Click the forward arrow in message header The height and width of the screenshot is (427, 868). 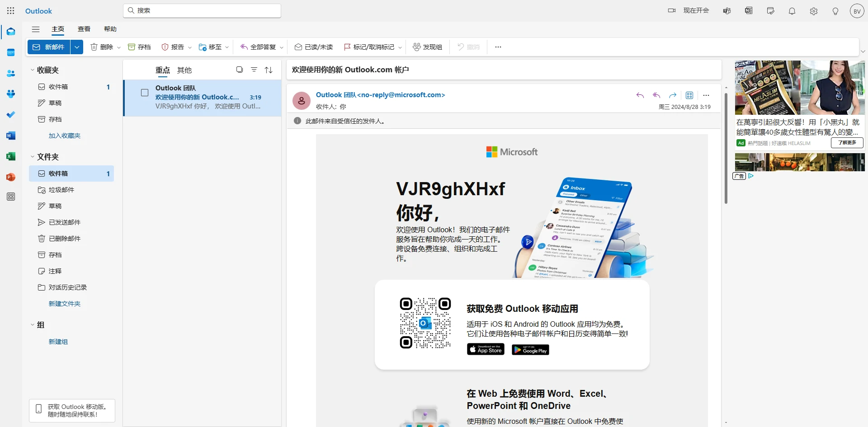click(x=673, y=95)
